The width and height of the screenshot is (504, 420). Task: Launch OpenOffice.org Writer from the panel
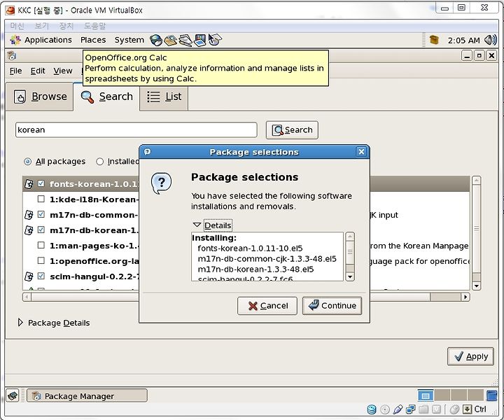185,40
